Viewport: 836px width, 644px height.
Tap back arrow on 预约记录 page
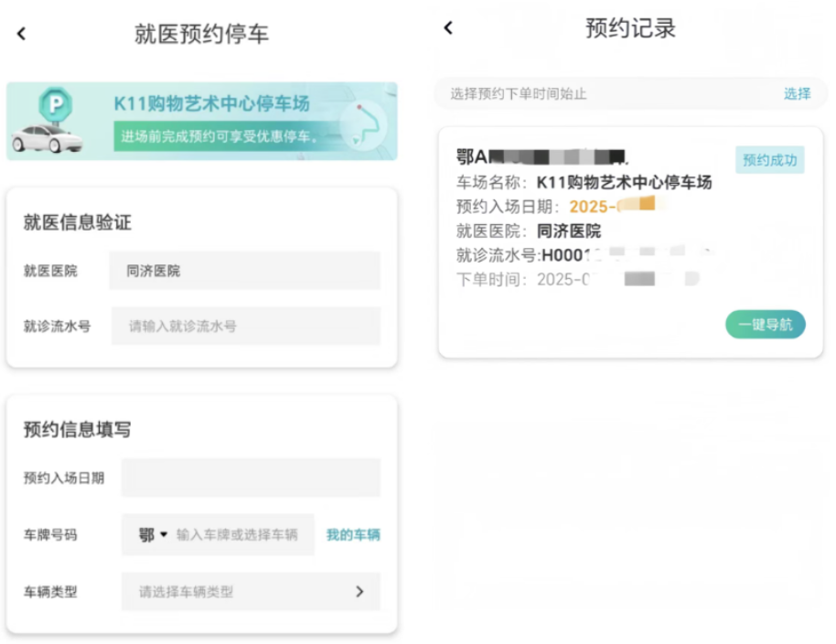448,27
